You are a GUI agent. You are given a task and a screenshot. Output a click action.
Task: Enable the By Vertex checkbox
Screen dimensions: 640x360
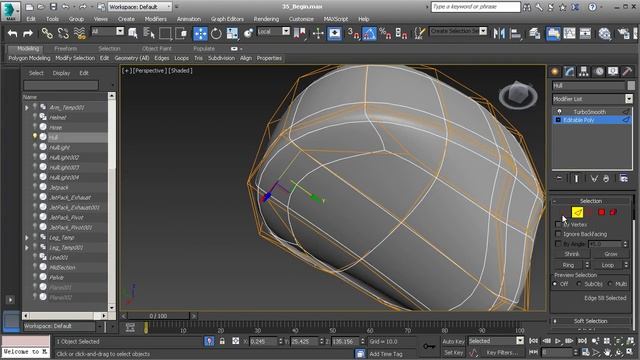click(558, 224)
